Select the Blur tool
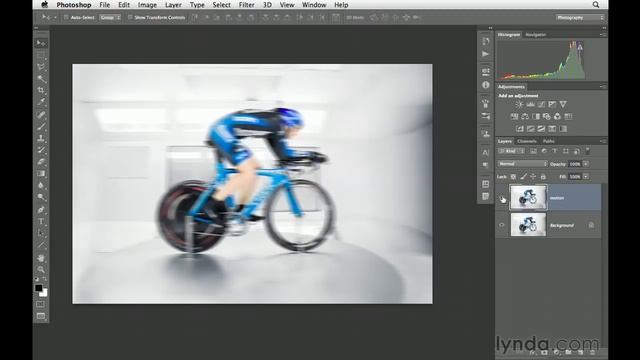This screenshot has width=640, height=360. pyautogui.click(x=41, y=185)
